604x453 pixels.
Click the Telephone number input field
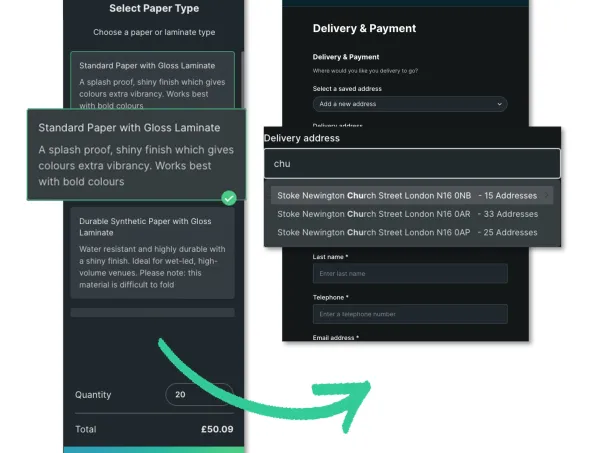(x=409, y=315)
